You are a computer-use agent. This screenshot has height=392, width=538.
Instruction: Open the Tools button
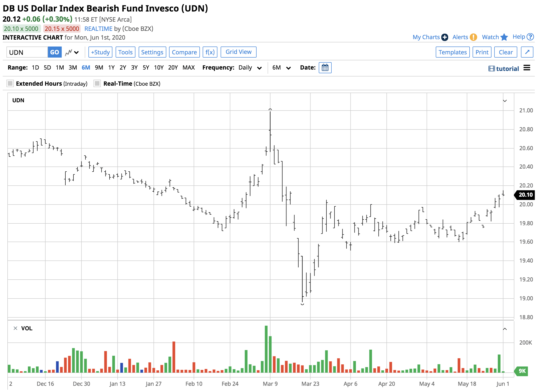click(x=126, y=52)
